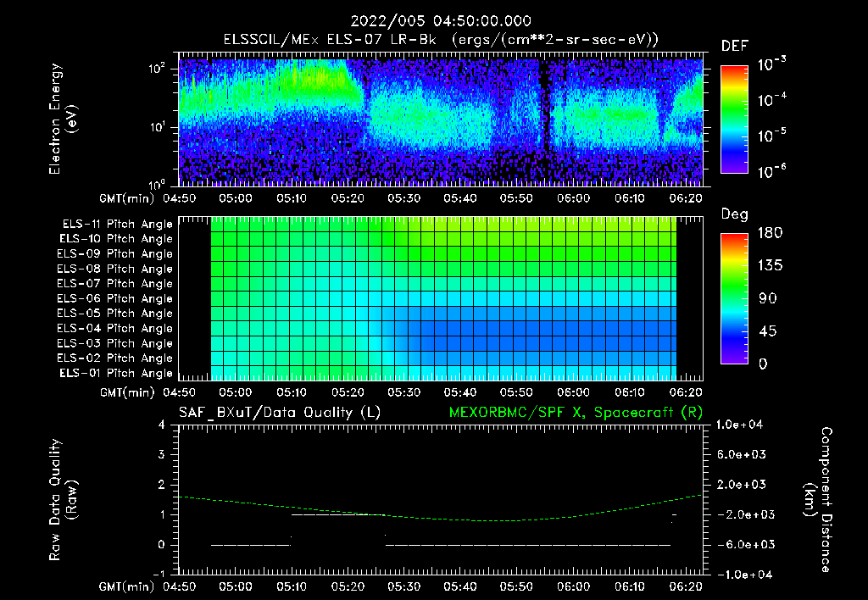Click the Raw Data Quality axis label
This screenshot has width=868, height=600.
[63, 500]
